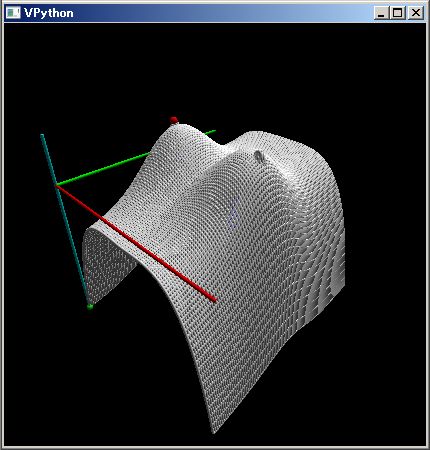
Task: Close the VPython window
Action: [x=415, y=13]
